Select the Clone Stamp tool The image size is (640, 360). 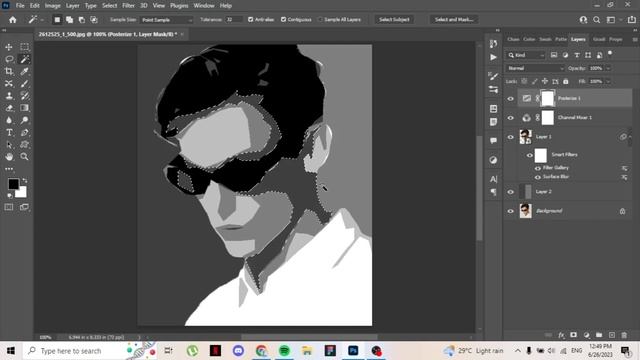(9, 96)
